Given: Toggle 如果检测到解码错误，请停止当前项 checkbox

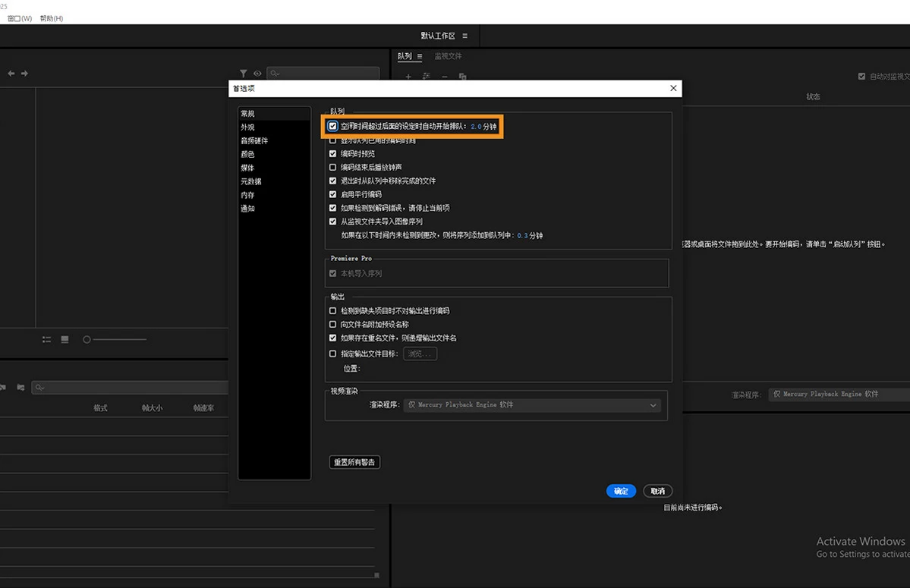Looking at the screenshot, I should pyautogui.click(x=332, y=208).
